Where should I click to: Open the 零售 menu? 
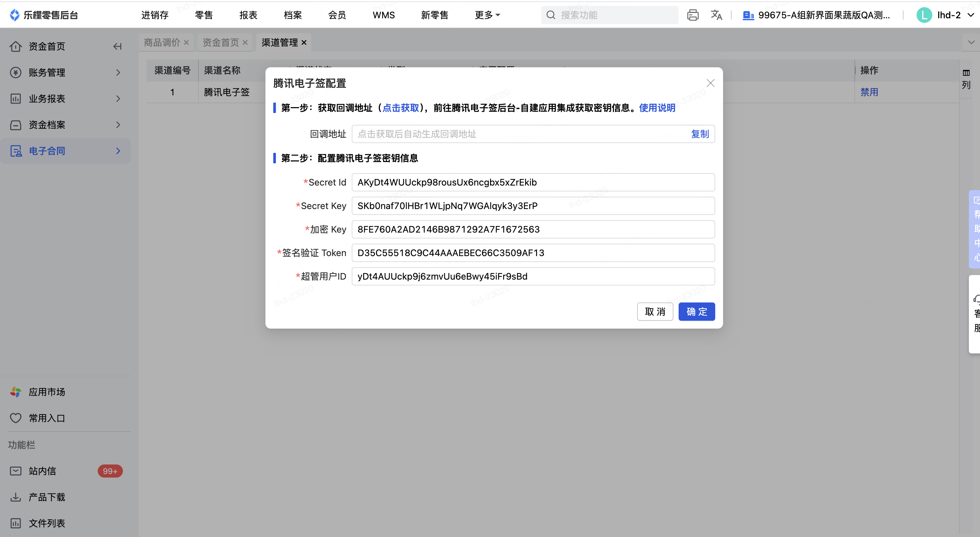[204, 15]
